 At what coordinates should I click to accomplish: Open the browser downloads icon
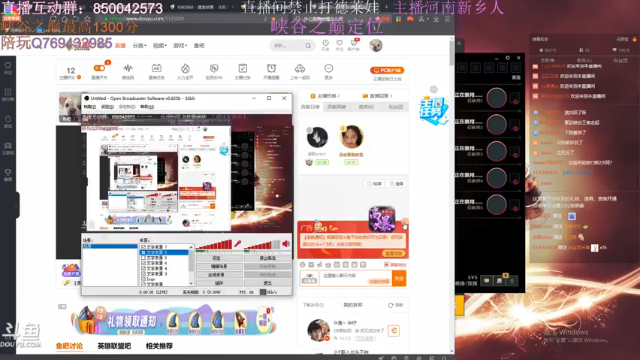[436, 19]
